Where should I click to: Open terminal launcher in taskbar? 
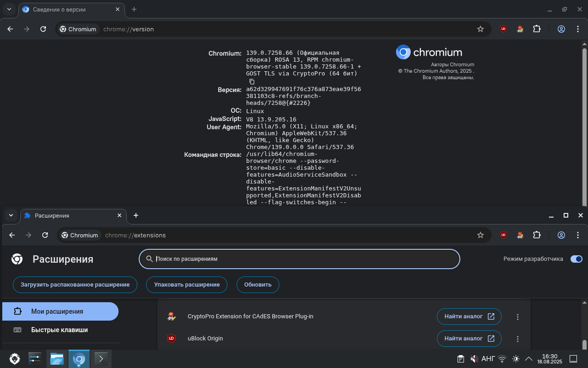(101, 359)
